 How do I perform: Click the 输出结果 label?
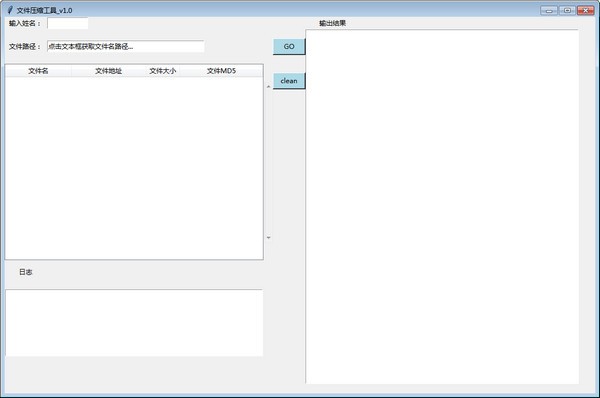333,23
